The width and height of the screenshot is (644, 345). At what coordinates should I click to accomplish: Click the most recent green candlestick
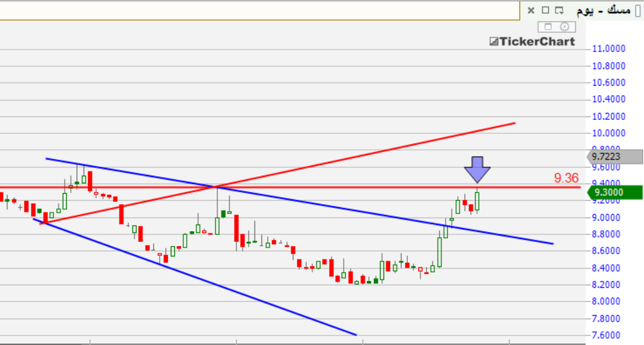(477, 201)
